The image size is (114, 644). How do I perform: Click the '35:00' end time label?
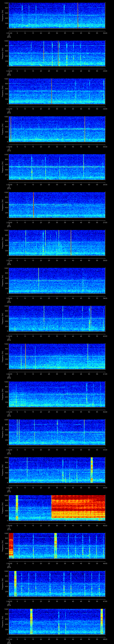point(105,147)
